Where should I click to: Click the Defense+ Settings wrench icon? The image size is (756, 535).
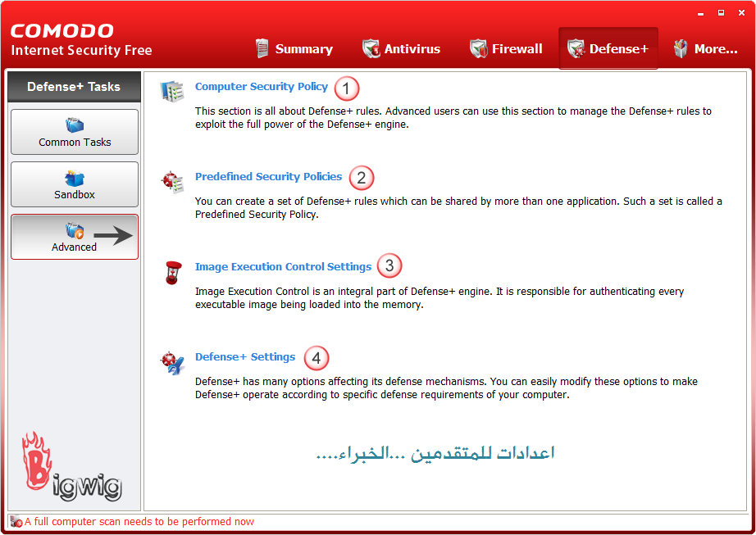point(172,362)
